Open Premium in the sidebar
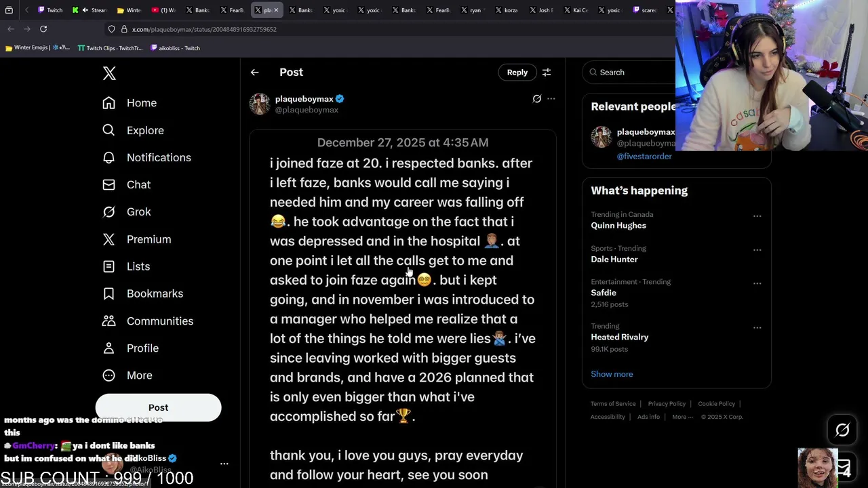Screen dimensions: 868x488 136,239
